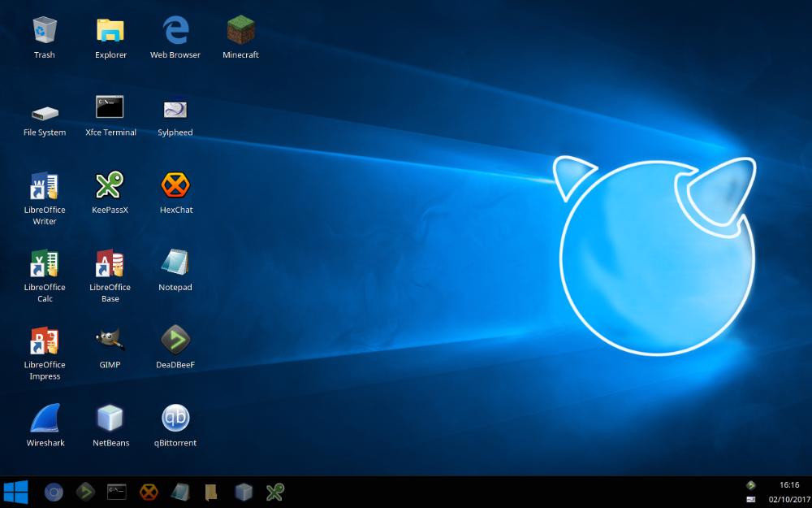Launch the Web Browser desktop icon

(175, 30)
